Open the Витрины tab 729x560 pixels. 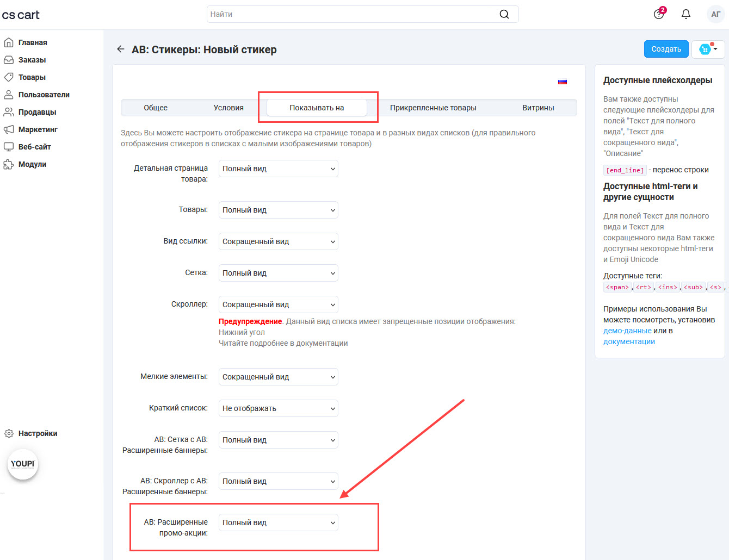pyautogui.click(x=538, y=108)
